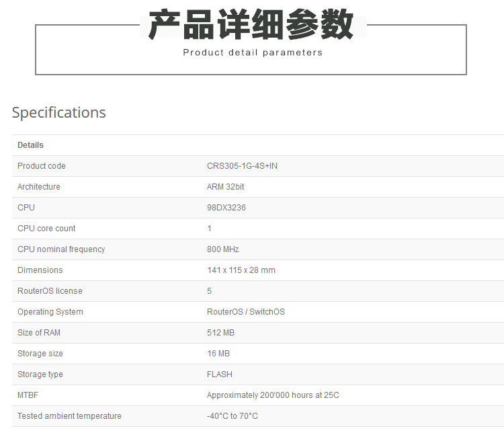
Task: Click the 'Product detail parameters' subtitle
Action: [x=253, y=52]
